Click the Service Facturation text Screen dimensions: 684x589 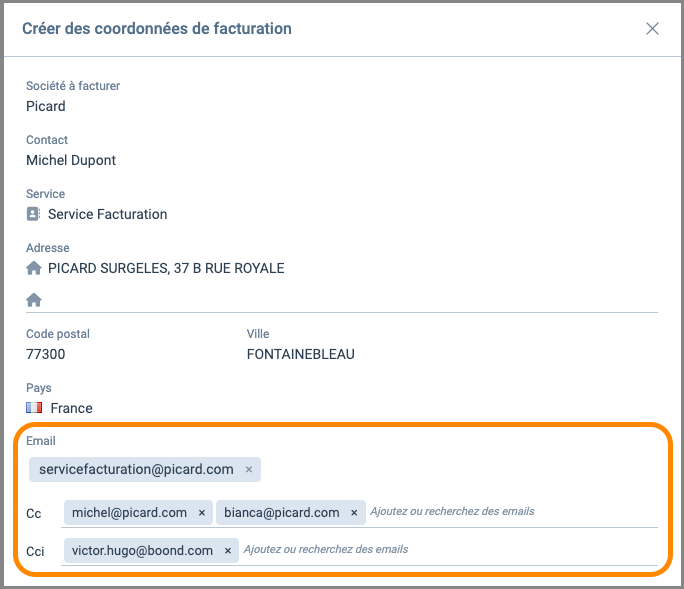107,214
